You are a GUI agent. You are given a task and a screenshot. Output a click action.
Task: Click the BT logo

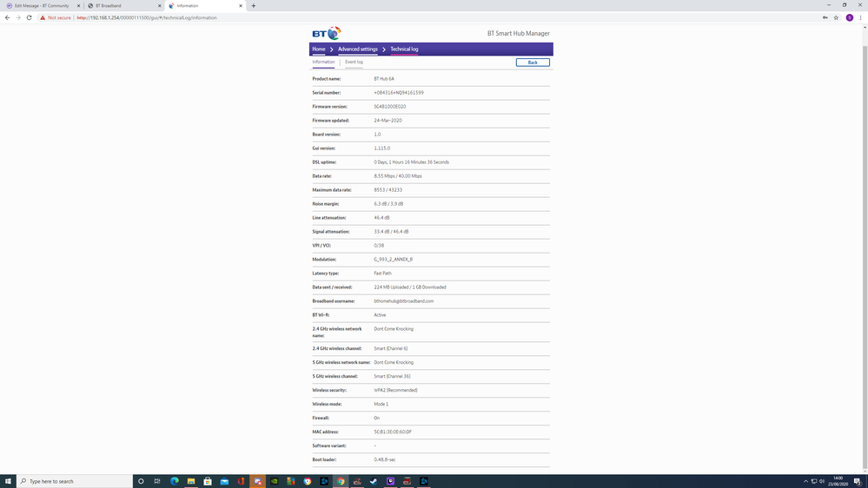[x=326, y=34]
